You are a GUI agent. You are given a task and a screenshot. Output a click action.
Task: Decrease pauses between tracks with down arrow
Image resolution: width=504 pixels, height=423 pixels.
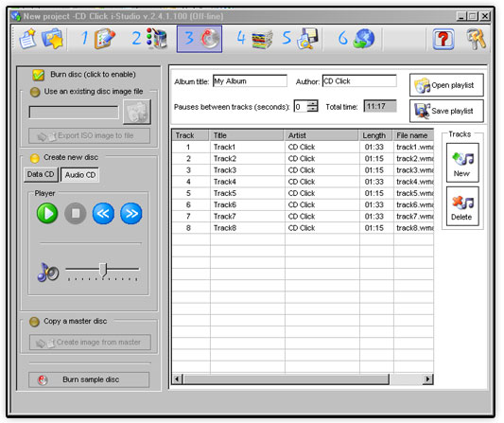[312, 109]
